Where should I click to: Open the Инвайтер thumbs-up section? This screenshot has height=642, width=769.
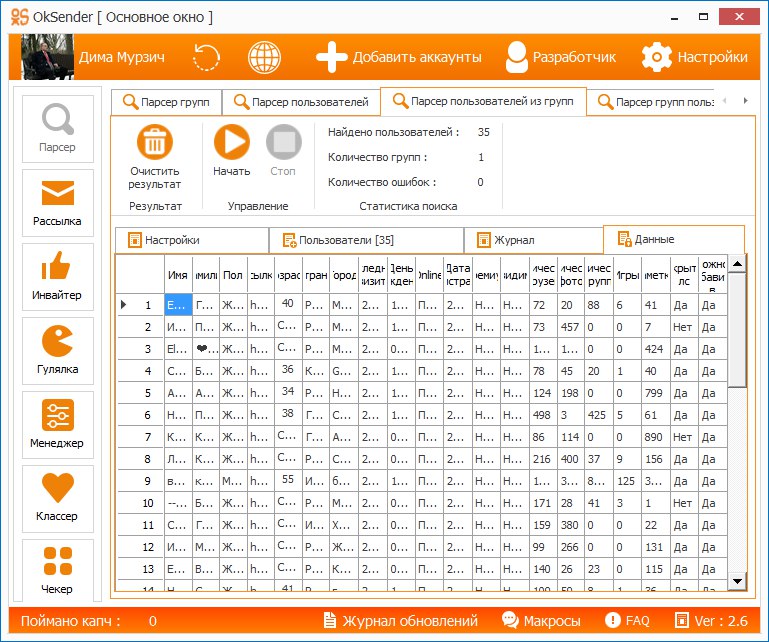tap(57, 276)
